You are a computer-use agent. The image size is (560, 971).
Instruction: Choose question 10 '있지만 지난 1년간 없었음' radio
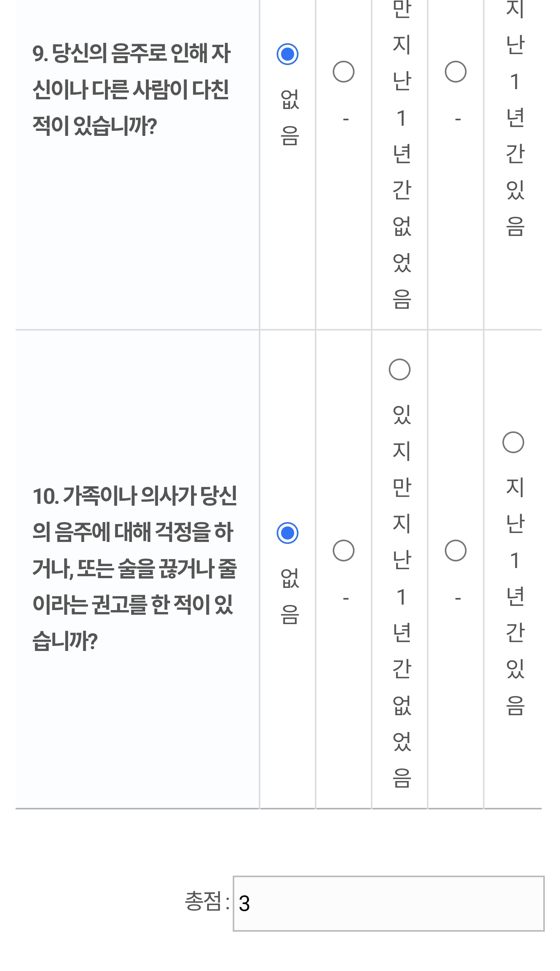coord(399,369)
